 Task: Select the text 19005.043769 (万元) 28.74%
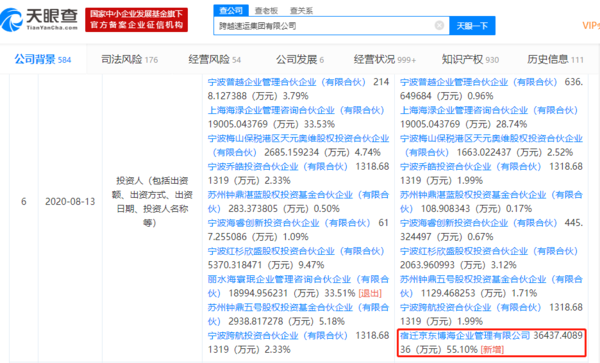(x=464, y=124)
